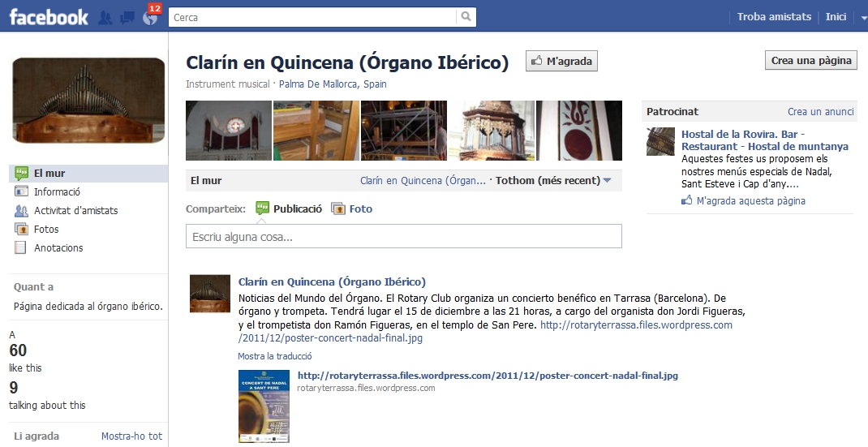Select the Foto camera icon

coord(337,208)
